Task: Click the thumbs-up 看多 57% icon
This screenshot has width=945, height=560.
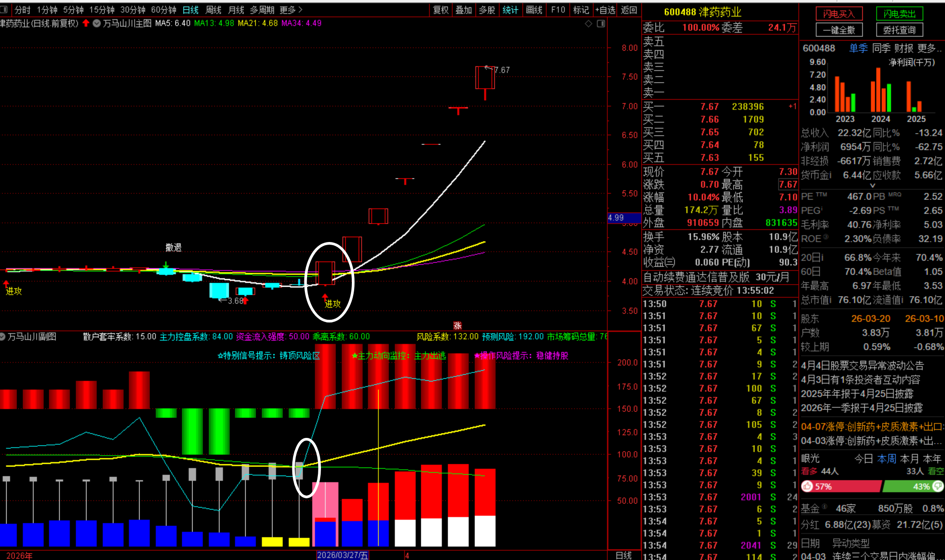Action: pos(807,486)
